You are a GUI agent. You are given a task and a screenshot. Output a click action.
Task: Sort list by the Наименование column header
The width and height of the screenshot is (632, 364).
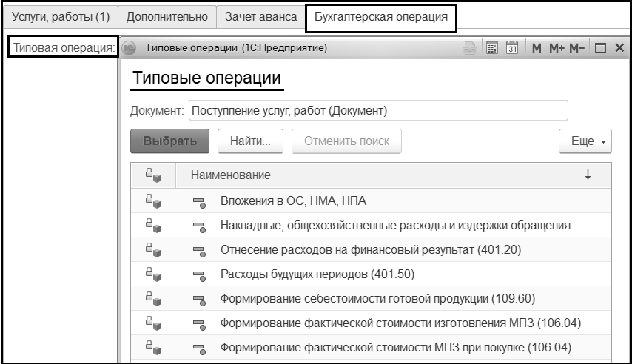pos(231,175)
